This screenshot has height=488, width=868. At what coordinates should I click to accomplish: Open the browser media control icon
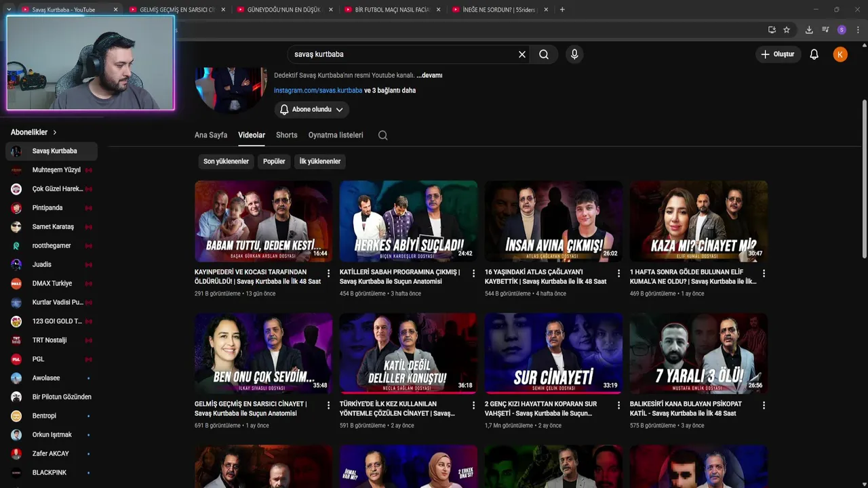click(825, 30)
